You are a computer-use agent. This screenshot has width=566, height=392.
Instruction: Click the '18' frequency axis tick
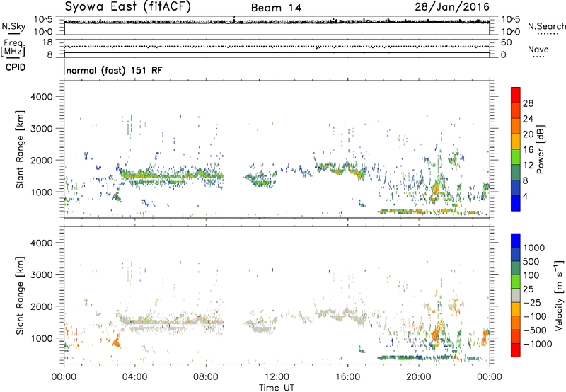(47, 42)
